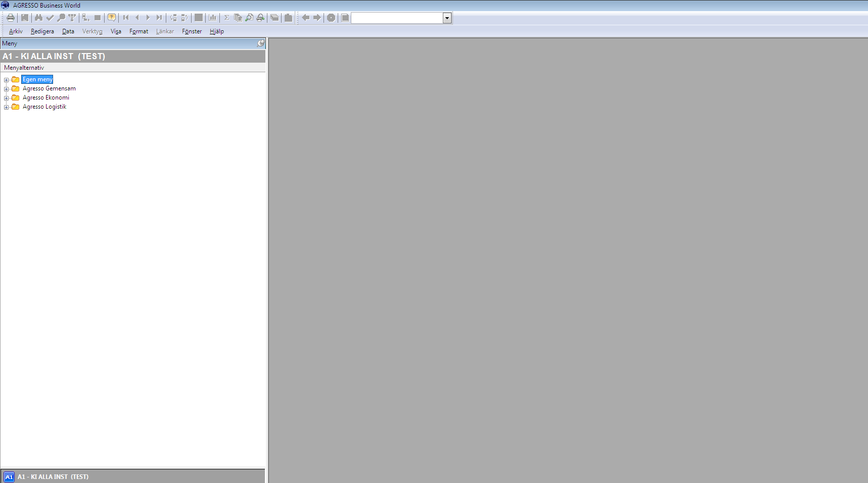
Task: Open the Arkiv menu
Action: coord(16,31)
